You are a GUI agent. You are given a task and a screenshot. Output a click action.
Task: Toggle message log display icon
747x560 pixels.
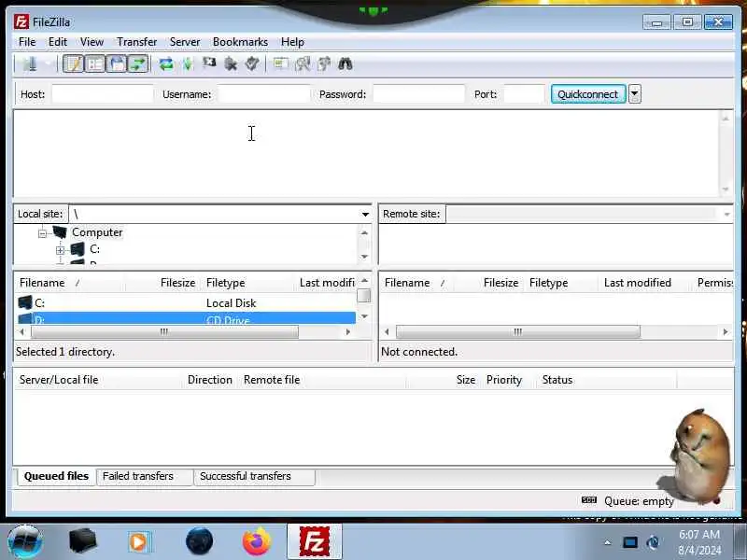point(73,63)
